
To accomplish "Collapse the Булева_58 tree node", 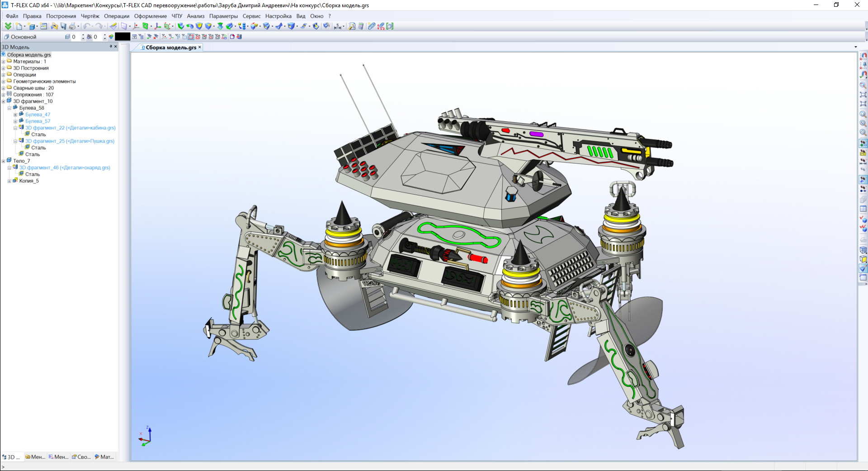I will click(9, 109).
